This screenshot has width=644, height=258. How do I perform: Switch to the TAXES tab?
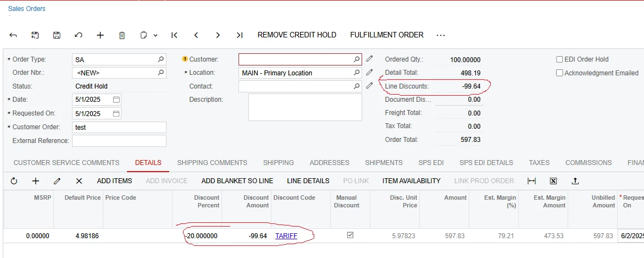tap(539, 162)
